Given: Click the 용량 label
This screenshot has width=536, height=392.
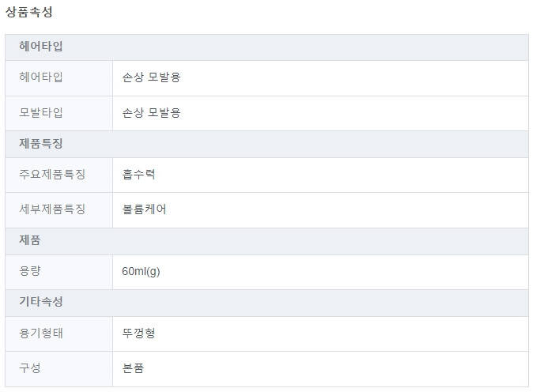Looking at the screenshot, I should [x=30, y=271].
